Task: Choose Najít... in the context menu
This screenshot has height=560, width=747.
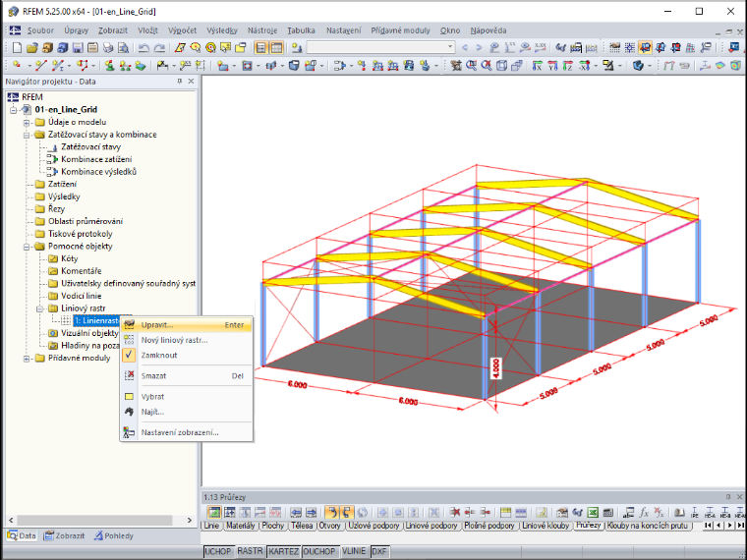Action: (x=187, y=412)
